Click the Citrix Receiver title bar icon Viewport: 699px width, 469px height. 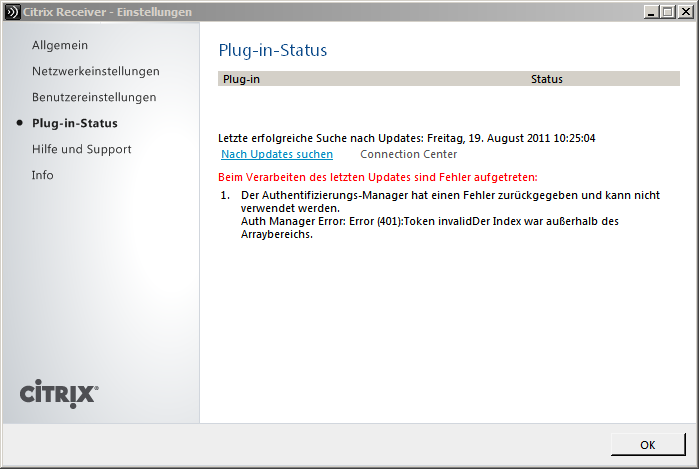[x=12, y=12]
